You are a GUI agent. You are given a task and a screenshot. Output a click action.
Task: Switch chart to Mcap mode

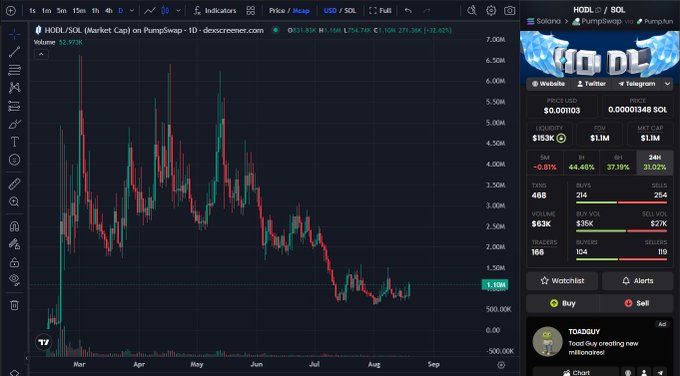tap(301, 10)
